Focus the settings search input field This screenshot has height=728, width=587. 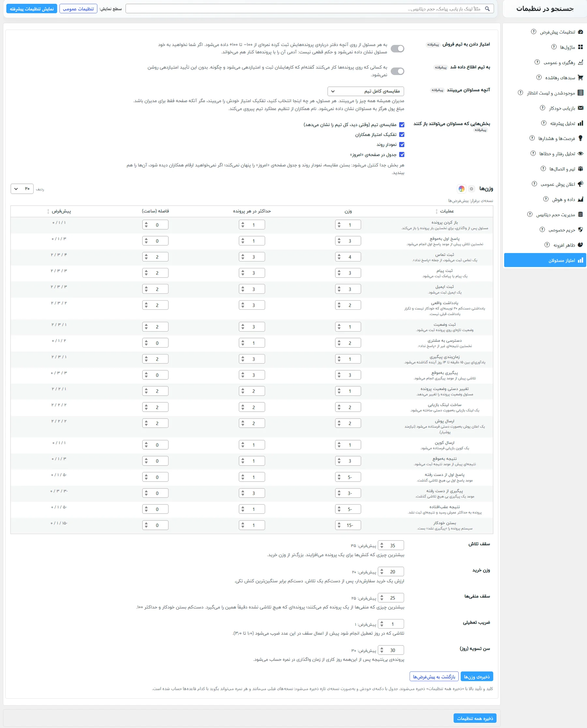point(309,9)
